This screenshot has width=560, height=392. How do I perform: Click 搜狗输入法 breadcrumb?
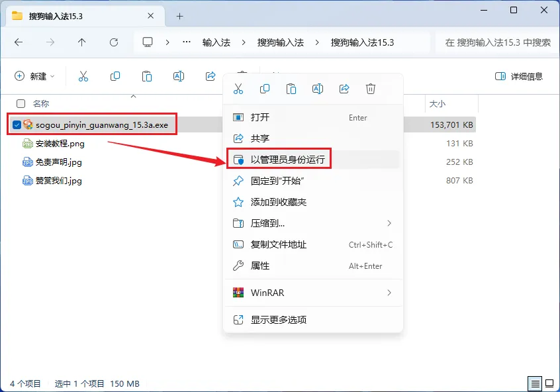tap(281, 42)
